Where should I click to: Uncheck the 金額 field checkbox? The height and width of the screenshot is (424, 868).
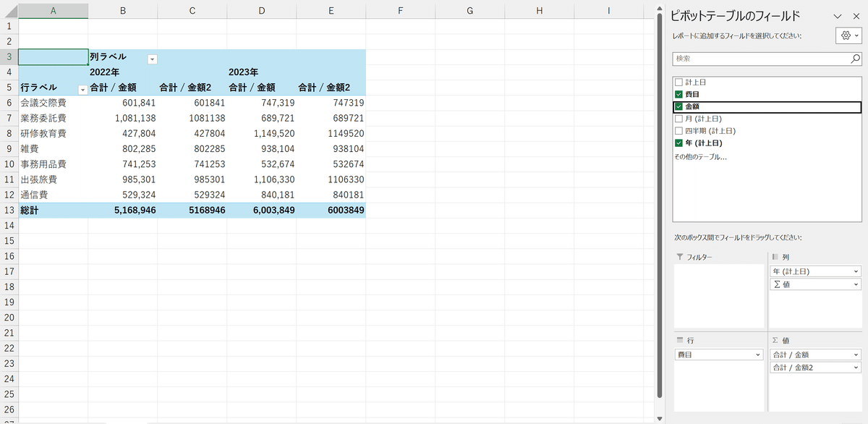click(x=678, y=106)
